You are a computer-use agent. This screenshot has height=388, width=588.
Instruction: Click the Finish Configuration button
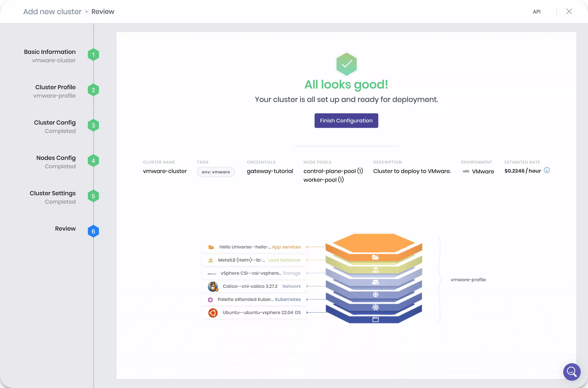click(x=346, y=121)
